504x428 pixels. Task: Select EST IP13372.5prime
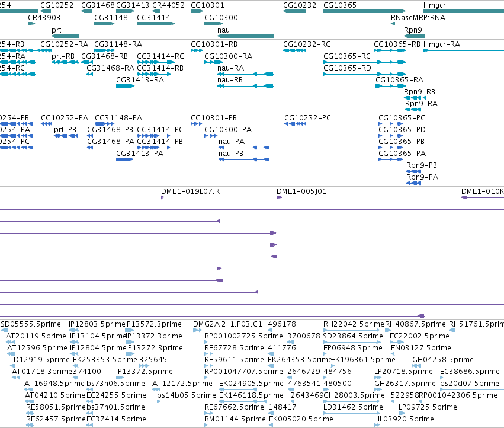coord(145,371)
